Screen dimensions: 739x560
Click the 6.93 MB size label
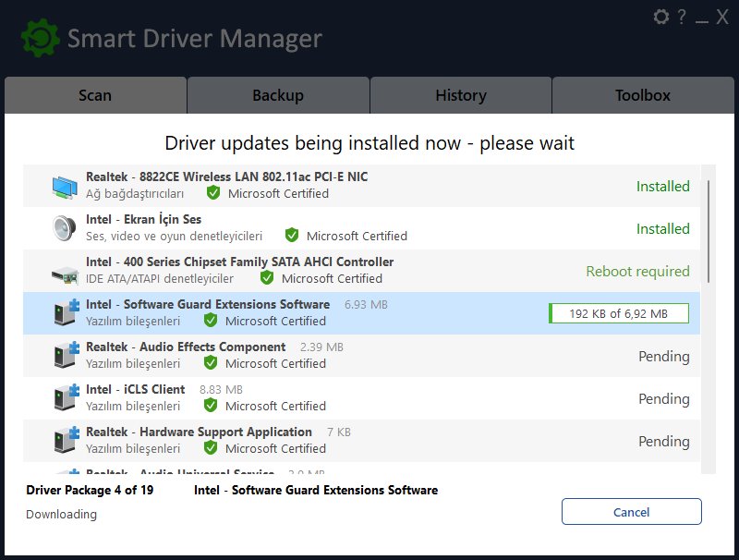(366, 305)
